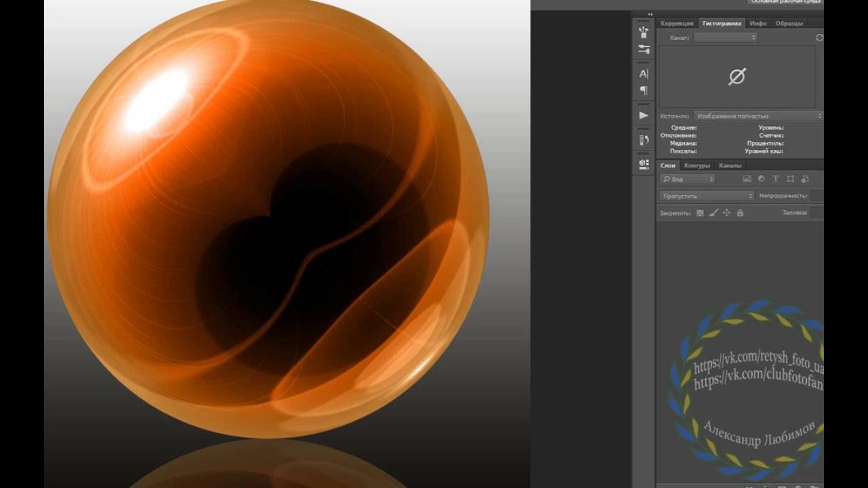The width and height of the screenshot is (868, 488).
Task: Open the Paragraph panel (¶ icon)
Action: click(644, 91)
